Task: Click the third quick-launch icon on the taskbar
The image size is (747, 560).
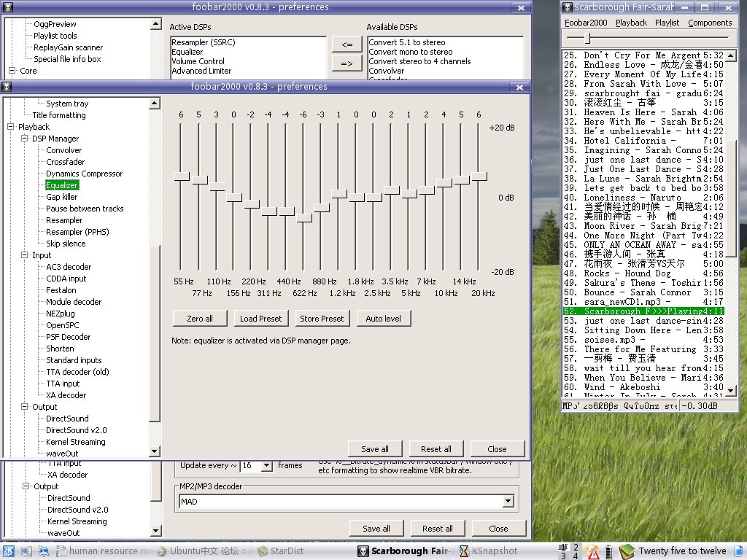Action: click(43, 551)
